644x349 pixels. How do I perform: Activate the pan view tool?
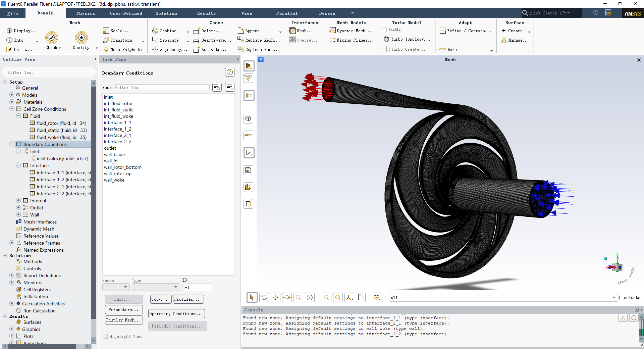(275, 298)
